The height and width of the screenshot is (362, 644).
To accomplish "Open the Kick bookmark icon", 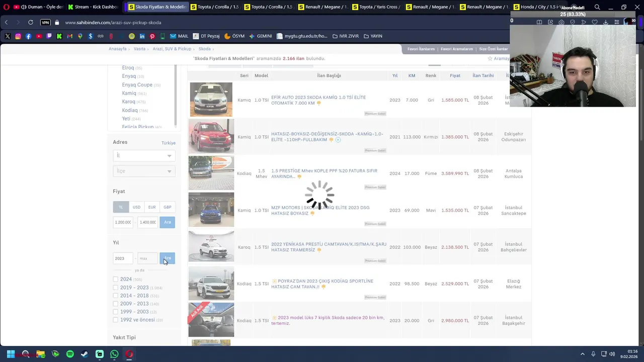I will coord(59,36).
